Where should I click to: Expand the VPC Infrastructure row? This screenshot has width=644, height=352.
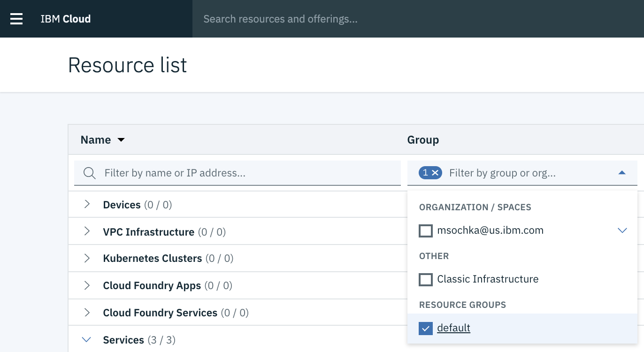(x=87, y=231)
